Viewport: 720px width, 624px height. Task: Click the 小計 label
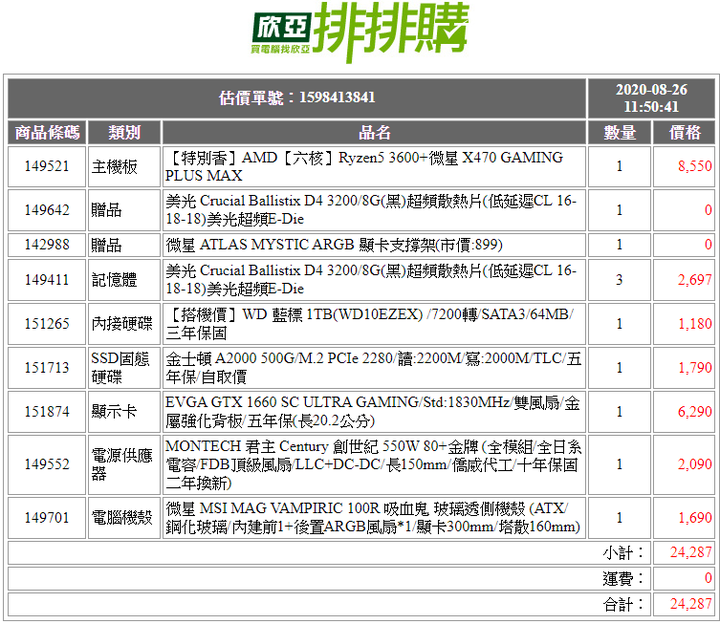point(624,553)
